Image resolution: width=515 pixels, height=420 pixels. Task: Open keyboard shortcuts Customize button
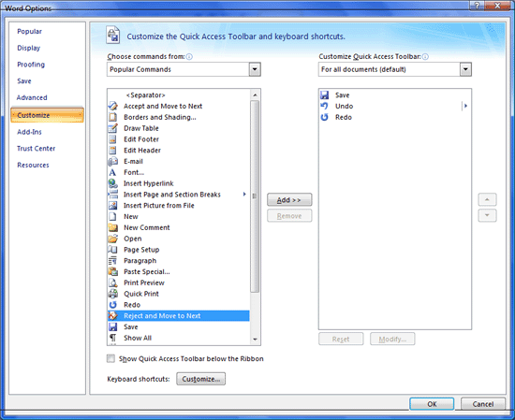pos(201,379)
